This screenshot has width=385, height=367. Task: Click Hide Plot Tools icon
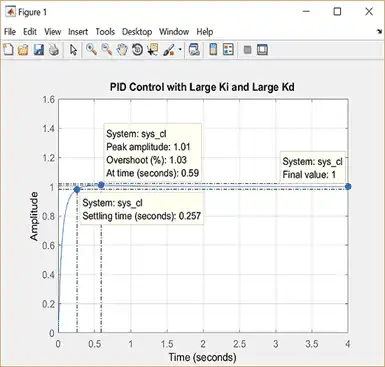247,50
